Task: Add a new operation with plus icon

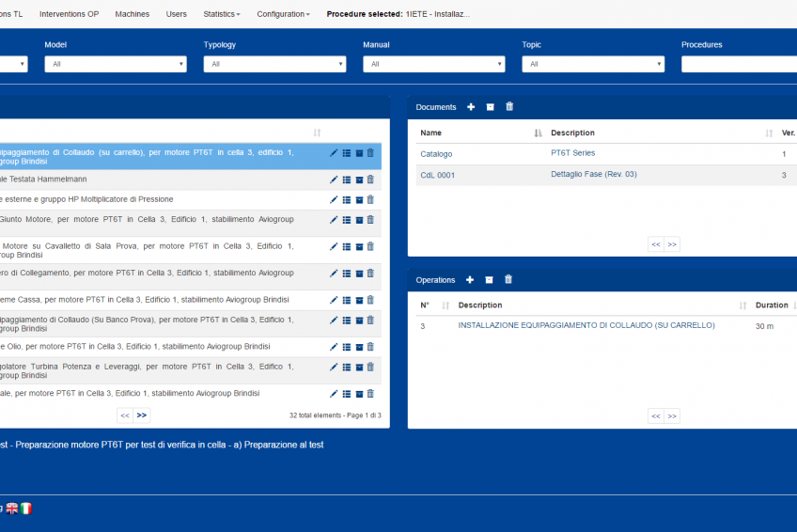Action: pyautogui.click(x=470, y=280)
